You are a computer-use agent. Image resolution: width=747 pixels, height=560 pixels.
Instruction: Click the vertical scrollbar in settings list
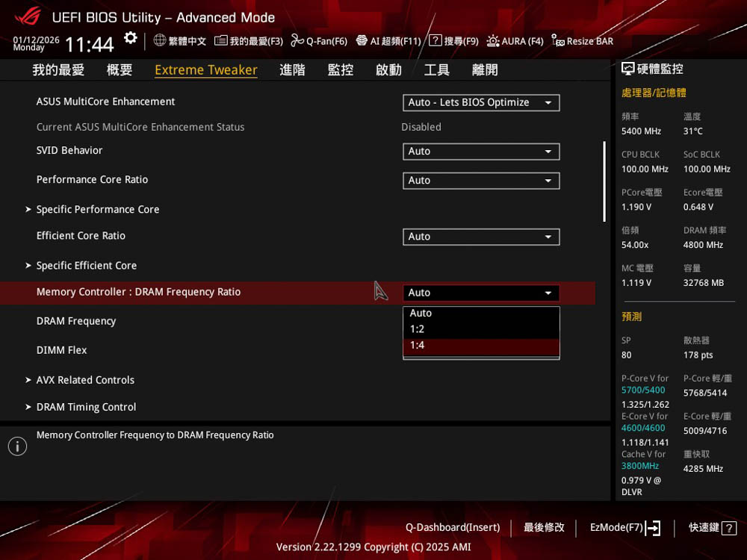(604, 181)
